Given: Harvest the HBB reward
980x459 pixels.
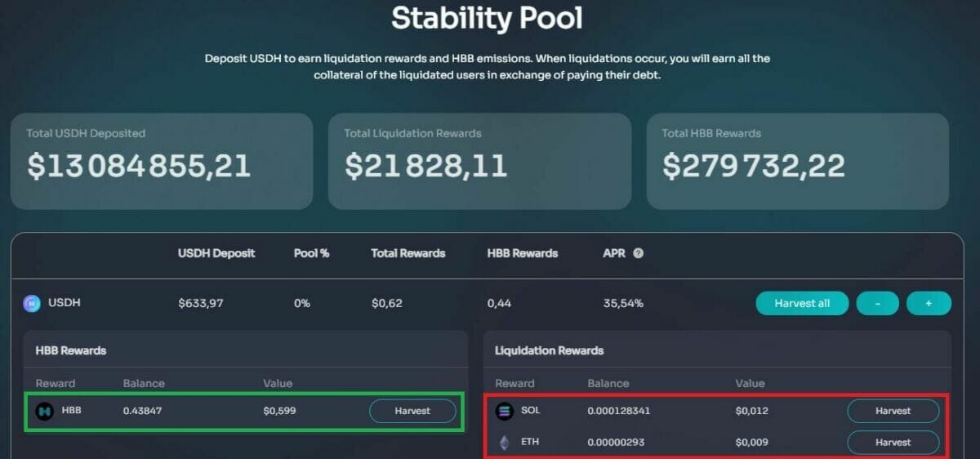Looking at the screenshot, I should click(412, 411).
